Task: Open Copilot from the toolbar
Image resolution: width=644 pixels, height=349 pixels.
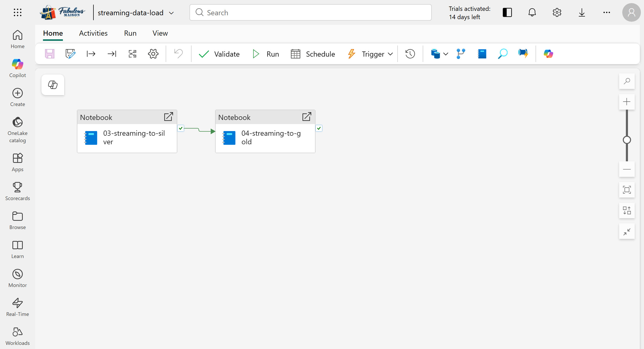Action: click(548, 54)
